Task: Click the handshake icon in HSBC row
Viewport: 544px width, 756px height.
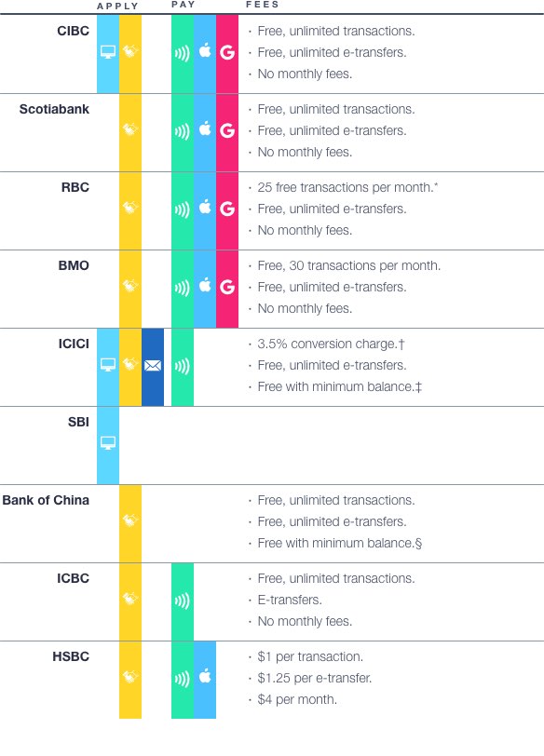Action: click(x=130, y=677)
